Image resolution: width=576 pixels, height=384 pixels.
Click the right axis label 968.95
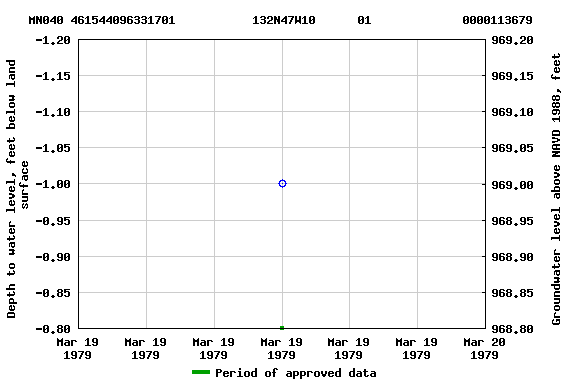(512, 221)
